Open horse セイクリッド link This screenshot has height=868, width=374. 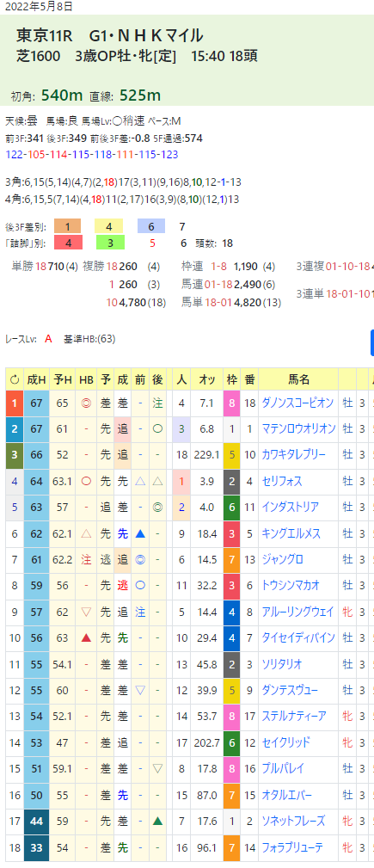285,742
